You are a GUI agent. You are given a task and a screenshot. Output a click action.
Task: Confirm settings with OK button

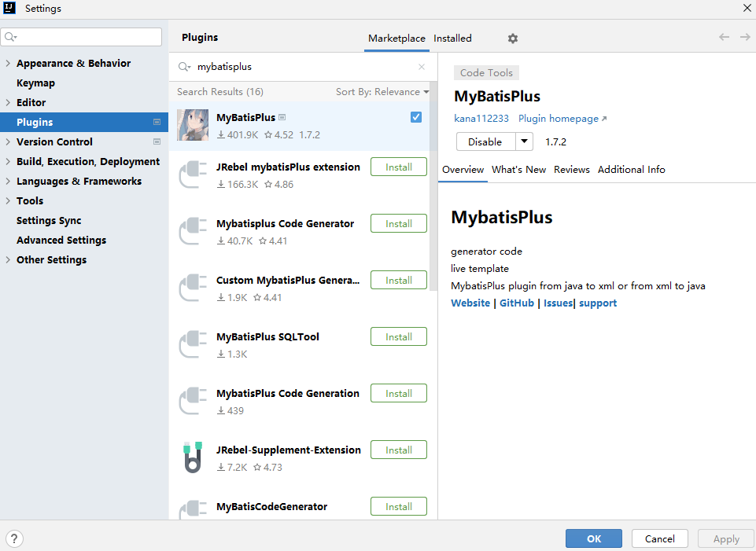tap(593, 538)
